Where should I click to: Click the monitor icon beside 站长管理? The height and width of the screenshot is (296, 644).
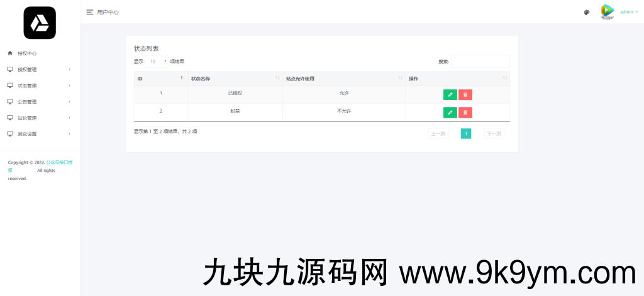click(x=10, y=118)
